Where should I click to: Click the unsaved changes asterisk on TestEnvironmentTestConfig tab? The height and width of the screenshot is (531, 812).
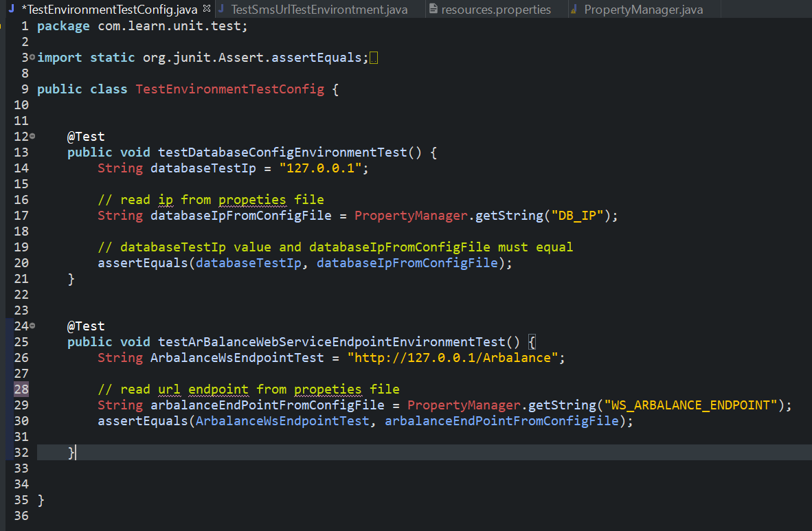[x=23, y=10]
